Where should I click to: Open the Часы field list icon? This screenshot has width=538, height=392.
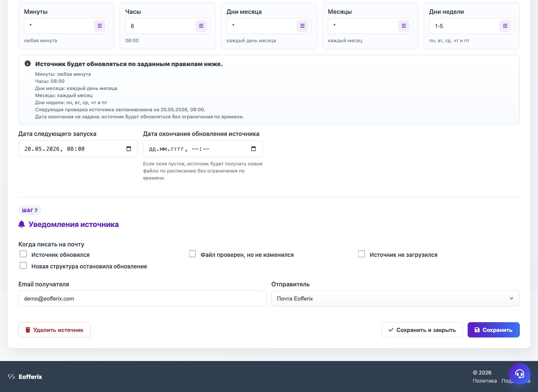201,26
